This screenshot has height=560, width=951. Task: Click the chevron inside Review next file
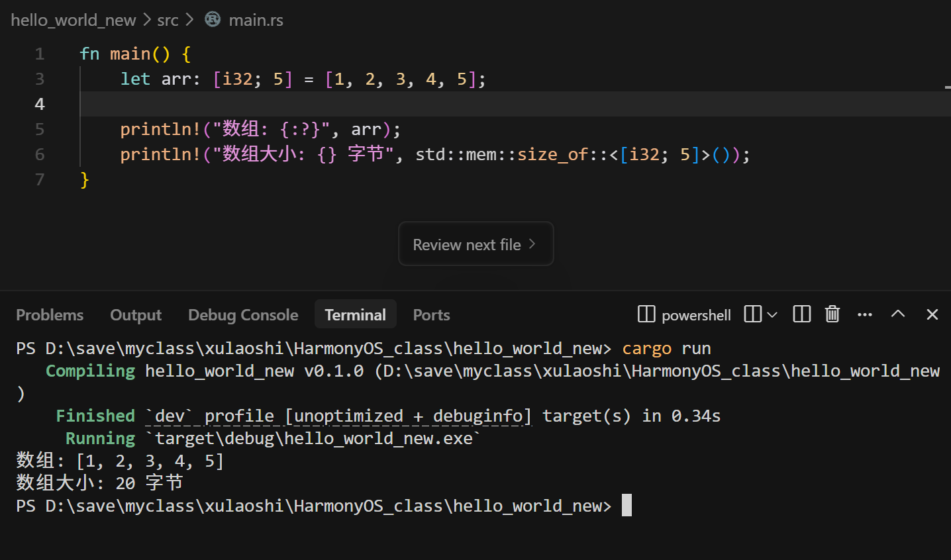(532, 244)
